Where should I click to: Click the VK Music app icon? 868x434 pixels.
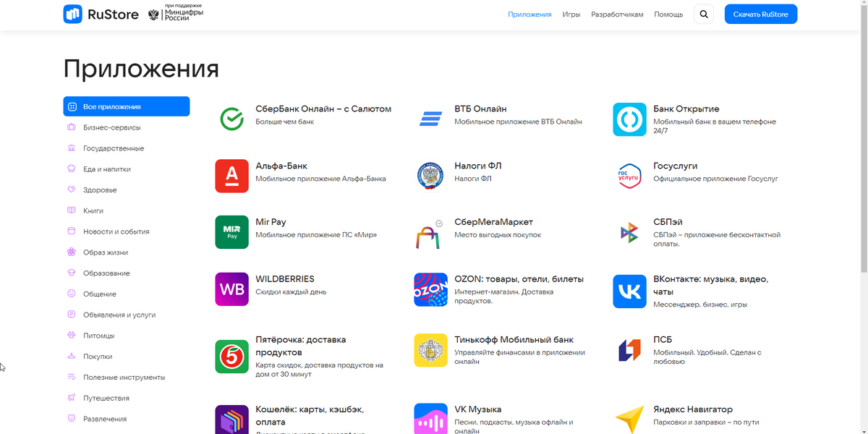[430, 418]
